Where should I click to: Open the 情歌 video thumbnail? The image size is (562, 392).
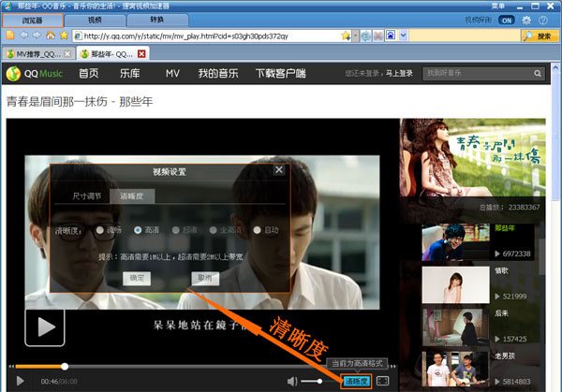point(455,285)
